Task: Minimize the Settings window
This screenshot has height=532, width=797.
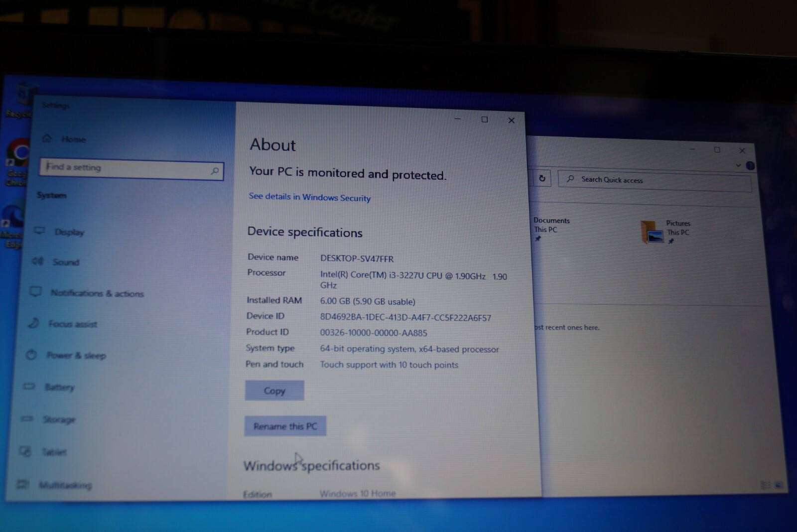Action: pos(457,119)
